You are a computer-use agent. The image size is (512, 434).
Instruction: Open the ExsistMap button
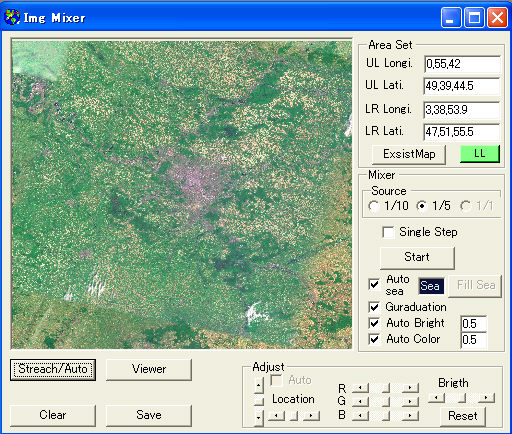tap(409, 154)
